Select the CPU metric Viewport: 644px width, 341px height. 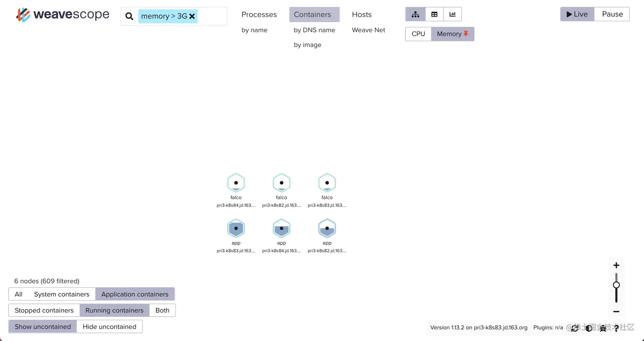point(418,34)
